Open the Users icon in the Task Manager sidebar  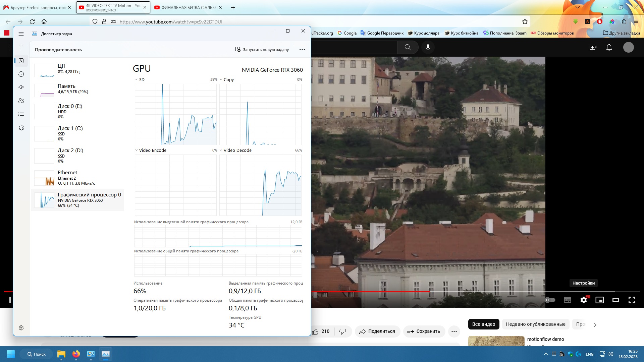(x=21, y=101)
